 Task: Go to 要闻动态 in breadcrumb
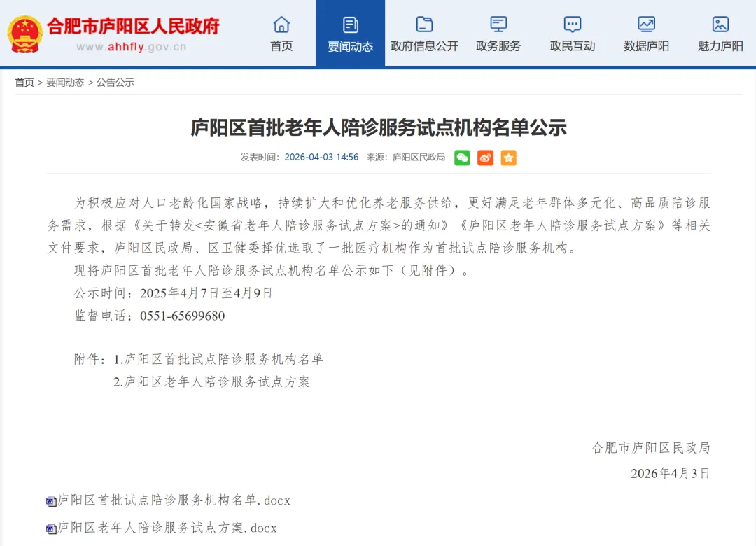tap(65, 83)
